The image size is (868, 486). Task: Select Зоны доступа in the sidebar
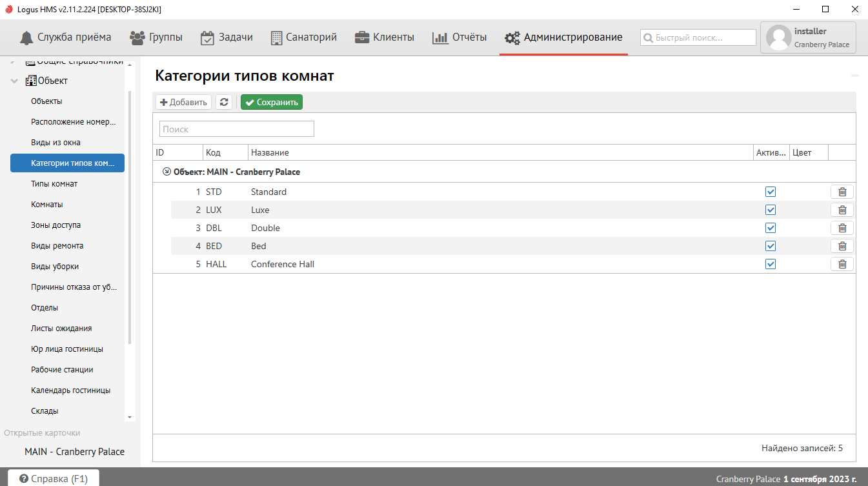pos(56,225)
